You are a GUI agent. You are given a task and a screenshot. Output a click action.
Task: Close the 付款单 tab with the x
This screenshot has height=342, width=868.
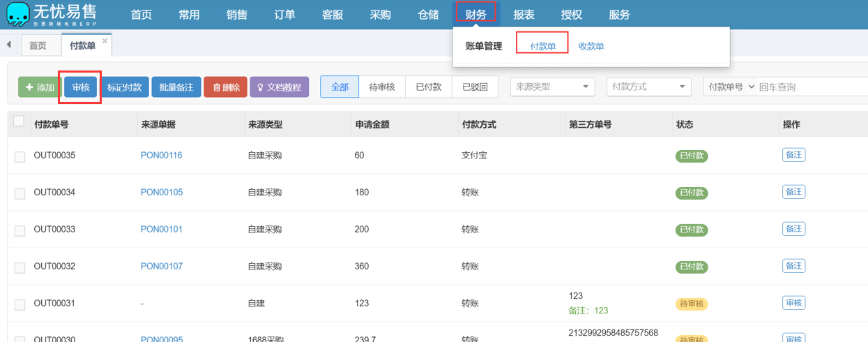[105, 41]
